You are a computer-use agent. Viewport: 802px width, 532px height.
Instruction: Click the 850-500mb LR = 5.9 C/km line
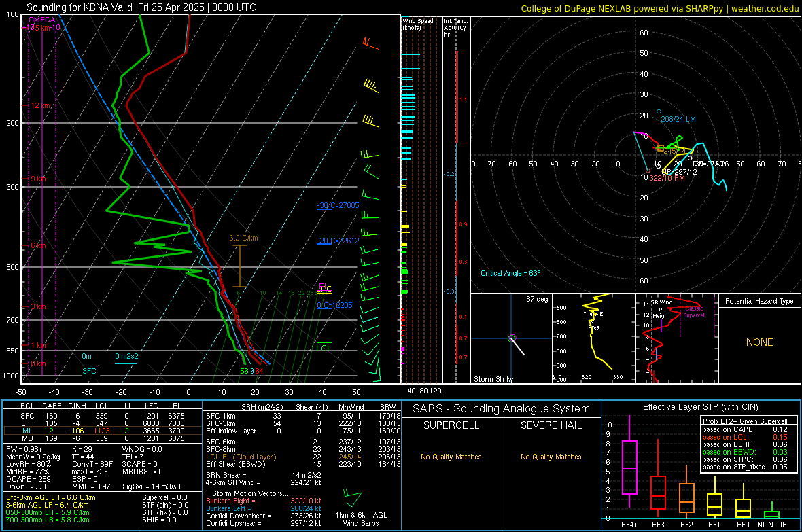pos(48,512)
